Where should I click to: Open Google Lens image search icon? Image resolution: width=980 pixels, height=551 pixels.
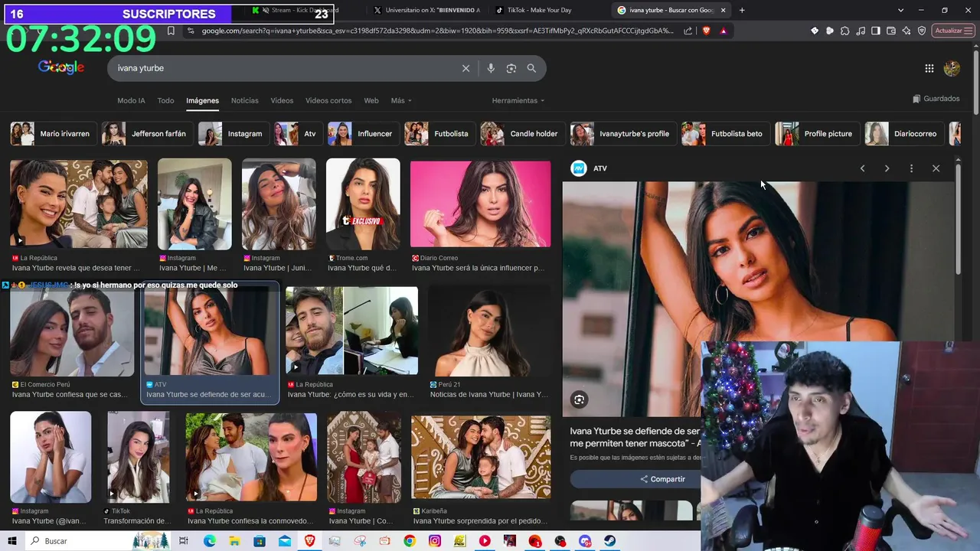(511, 68)
